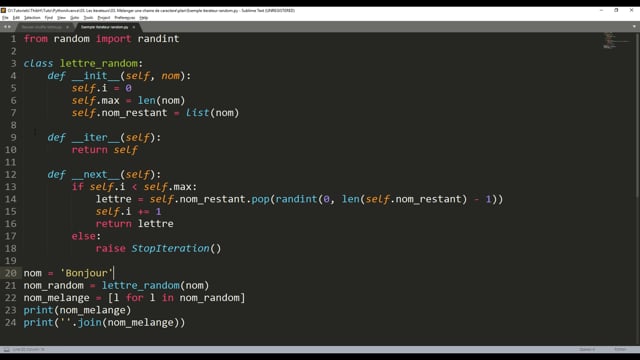640x360 pixels.
Task: Click line number 20 in the gutter
Action: (11, 273)
